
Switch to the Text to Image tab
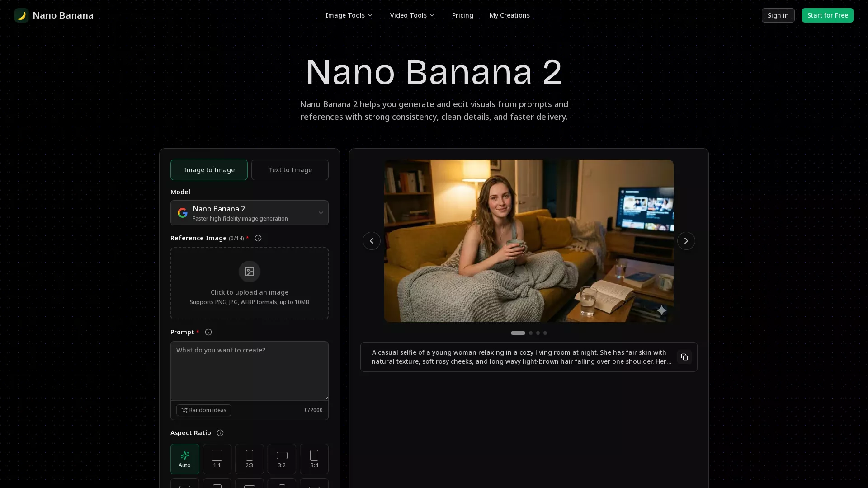click(290, 169)
